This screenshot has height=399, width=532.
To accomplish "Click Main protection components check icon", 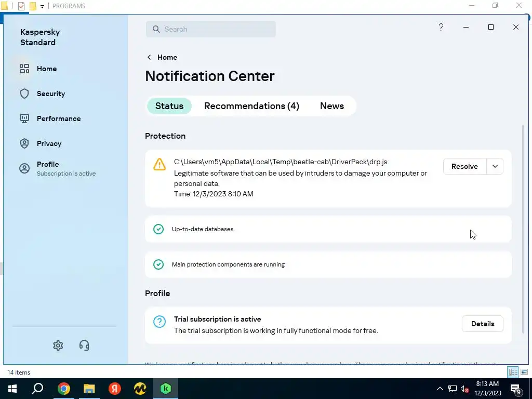I will point(158,264).
